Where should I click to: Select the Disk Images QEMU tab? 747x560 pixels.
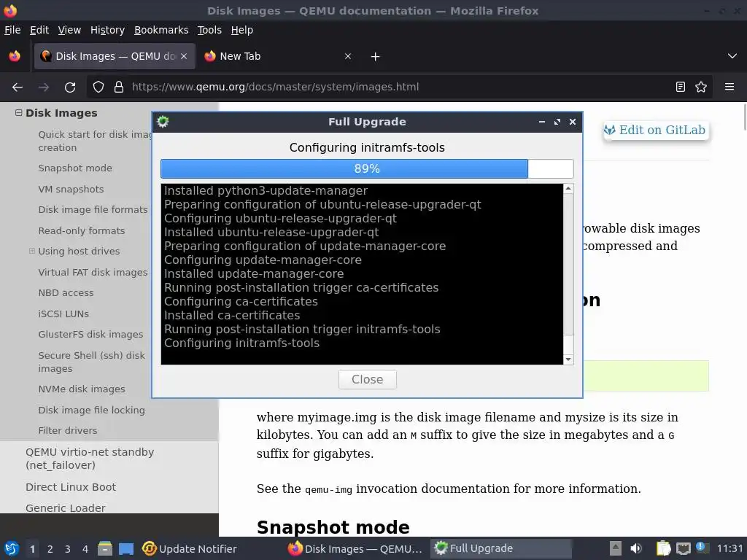coord(115,56)
